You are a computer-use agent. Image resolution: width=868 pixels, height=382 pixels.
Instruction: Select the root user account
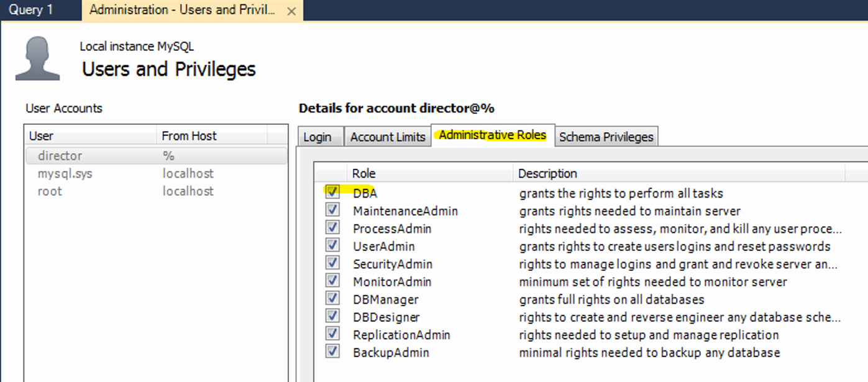[x=156, y=191]
